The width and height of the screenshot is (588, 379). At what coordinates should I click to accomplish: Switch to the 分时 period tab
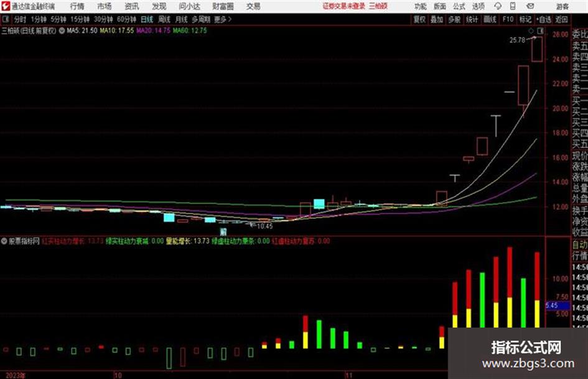tap(21, 19)
